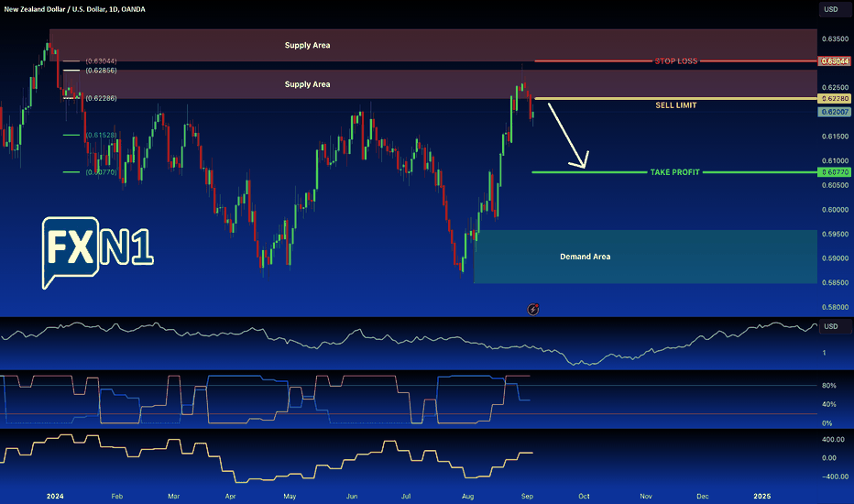Click the yellow 0.62280 price tag on the axis
The height and width of the screenshot is (504, 854).
[835, 99]
